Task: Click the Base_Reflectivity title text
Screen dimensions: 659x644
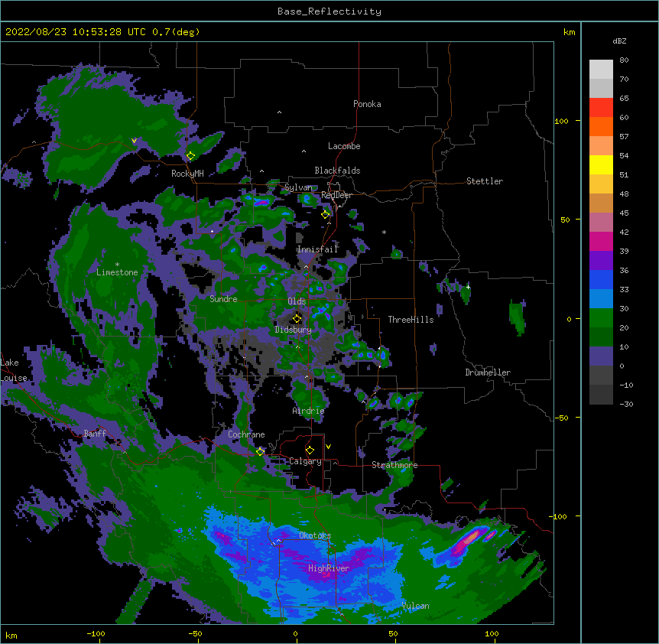Action: [x=329, y=11]
